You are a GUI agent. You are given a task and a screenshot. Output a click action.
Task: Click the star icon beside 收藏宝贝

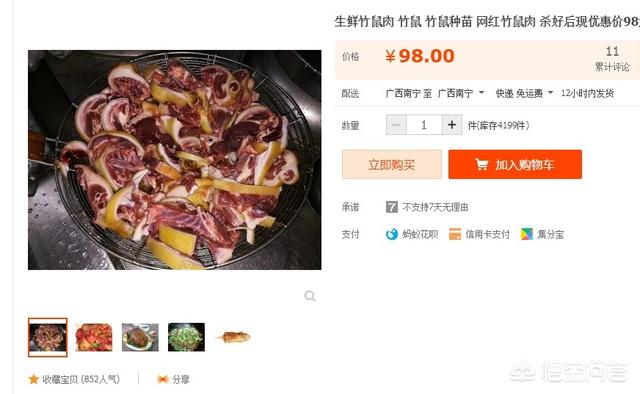coord(33,379)
